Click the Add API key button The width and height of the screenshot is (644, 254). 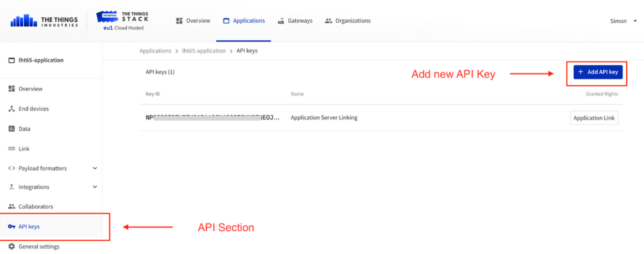(x=598, y=72)
